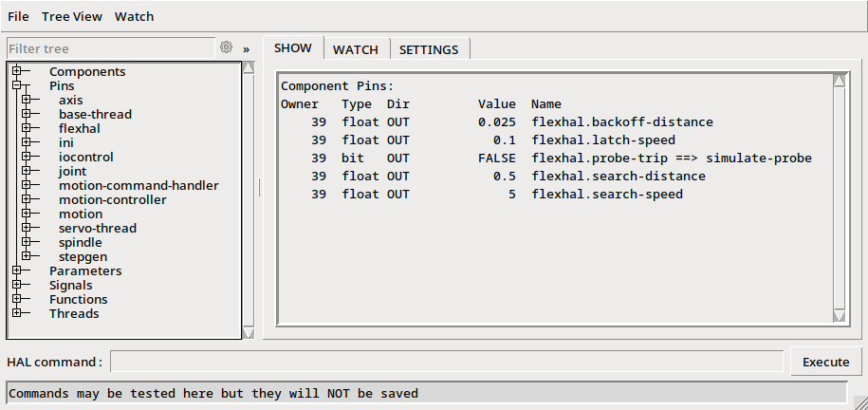Expand the flexhal pin group

pos(26,128)
